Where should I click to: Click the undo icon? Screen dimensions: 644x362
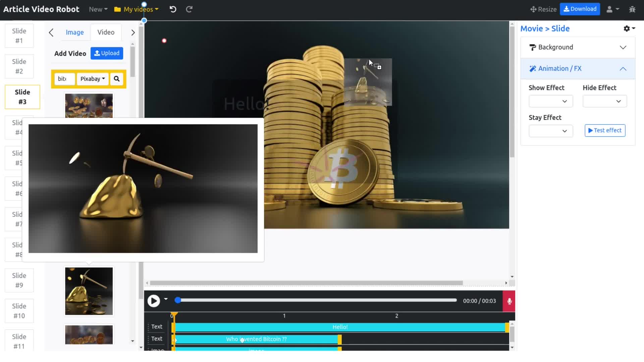(x=173, y=9)
